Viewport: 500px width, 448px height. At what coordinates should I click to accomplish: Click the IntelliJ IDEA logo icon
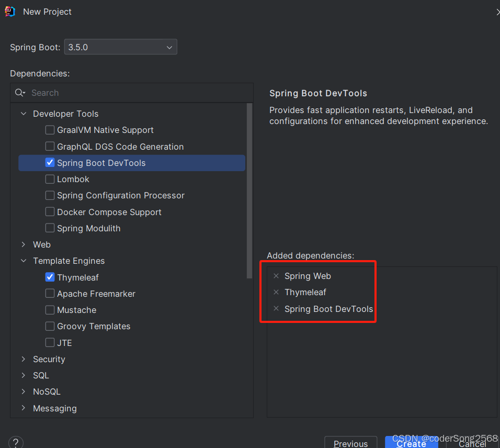[10, 12]
